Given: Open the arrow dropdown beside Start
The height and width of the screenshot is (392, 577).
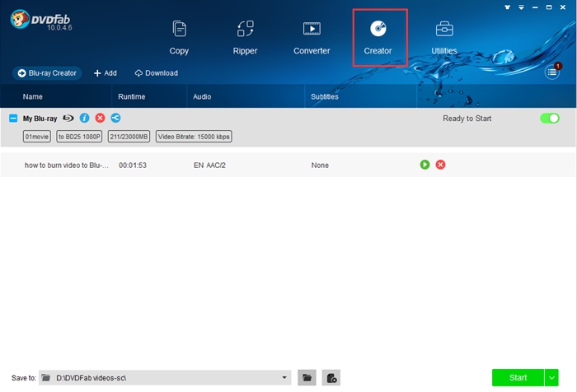Looking at the screenshot, I should (x=551, y=377).
